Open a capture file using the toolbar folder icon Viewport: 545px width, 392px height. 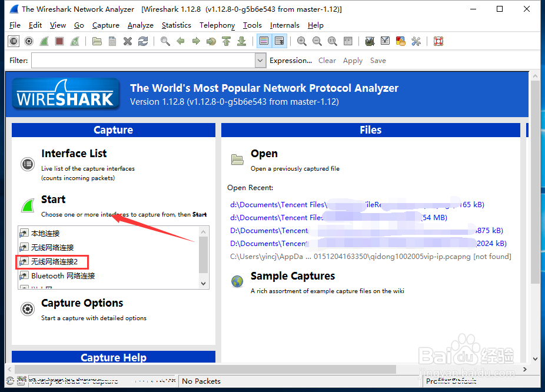pos(97,41)
